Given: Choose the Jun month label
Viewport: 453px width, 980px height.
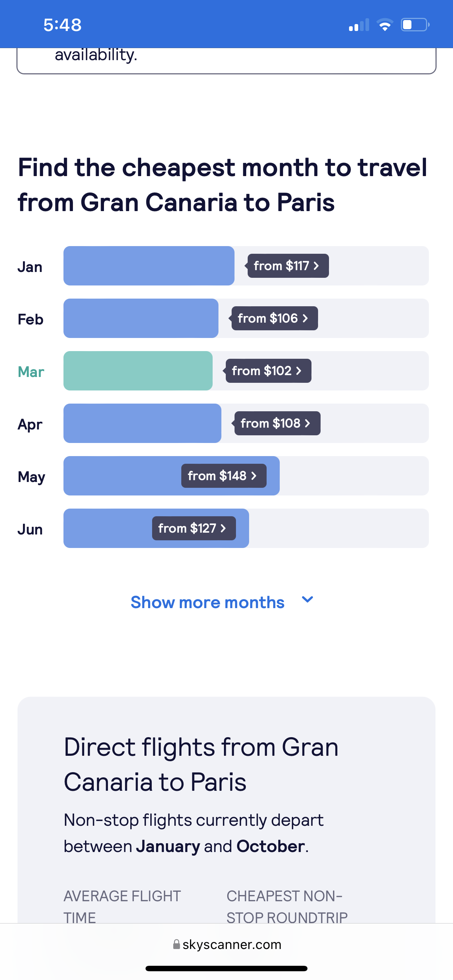Looking at the screenshot, I should (x=30, y=529).
